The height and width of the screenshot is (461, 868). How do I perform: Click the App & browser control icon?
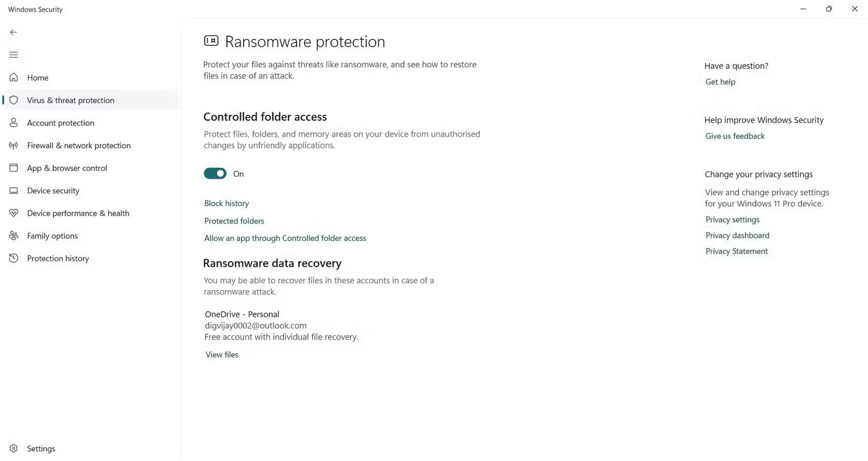click(x=13, y=168)
